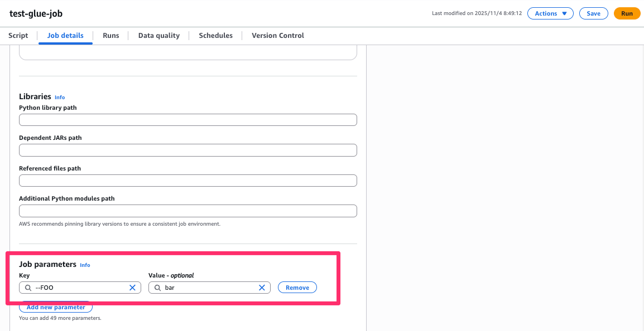Switch to the Script tab
644x331 pixels.
click(18, 35)
